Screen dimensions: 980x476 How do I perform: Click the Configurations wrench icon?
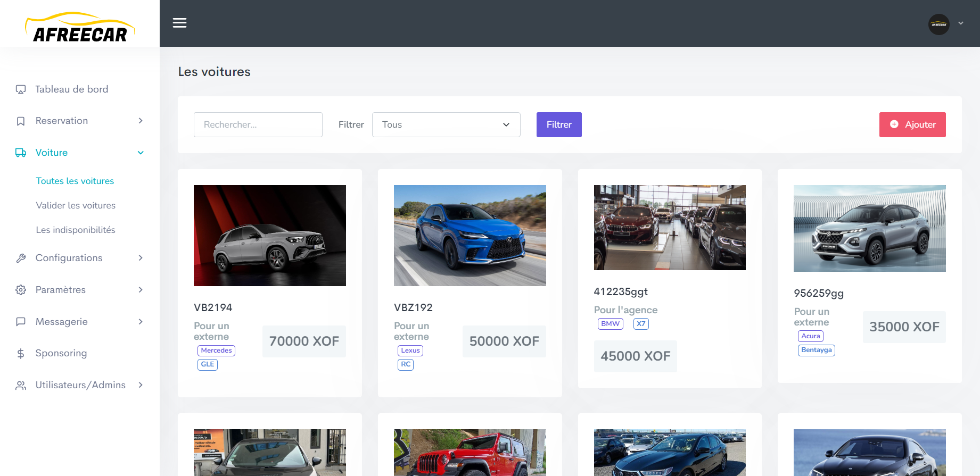(x=21, y=258)
